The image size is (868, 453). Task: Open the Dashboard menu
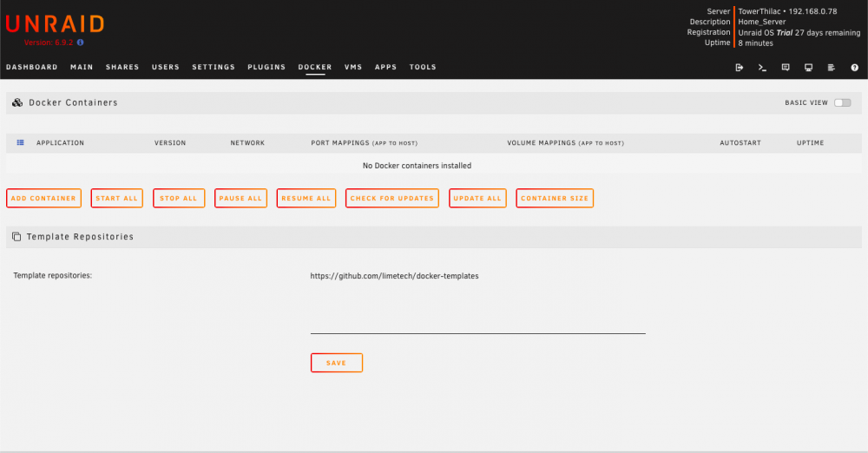coord(31,67)
